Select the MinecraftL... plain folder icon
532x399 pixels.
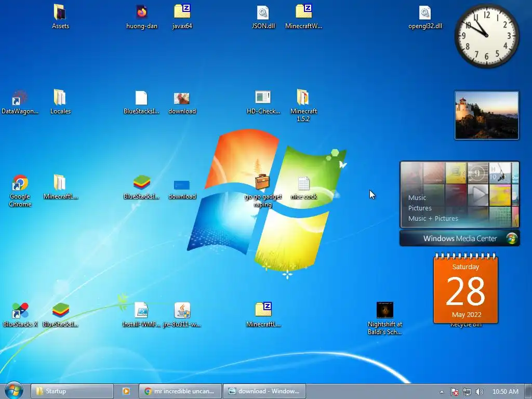[60, 182]
